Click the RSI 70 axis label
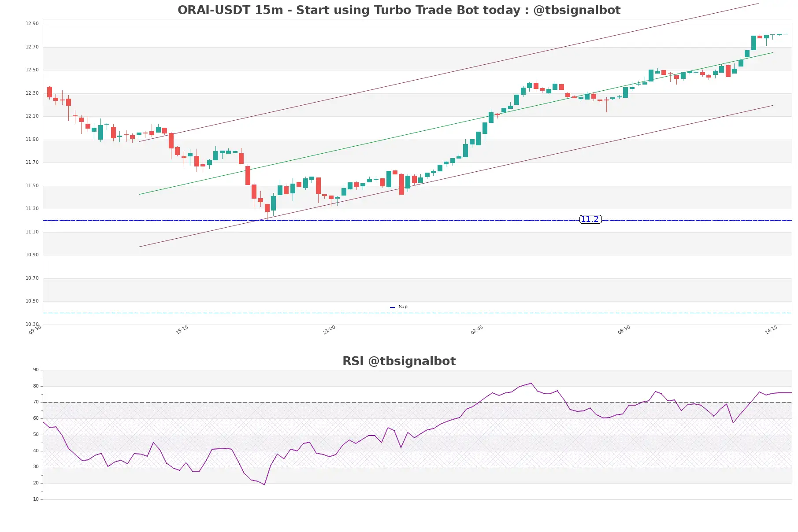Image resolution: width=798 pixels, height=532 pixels. coord(36,402)
